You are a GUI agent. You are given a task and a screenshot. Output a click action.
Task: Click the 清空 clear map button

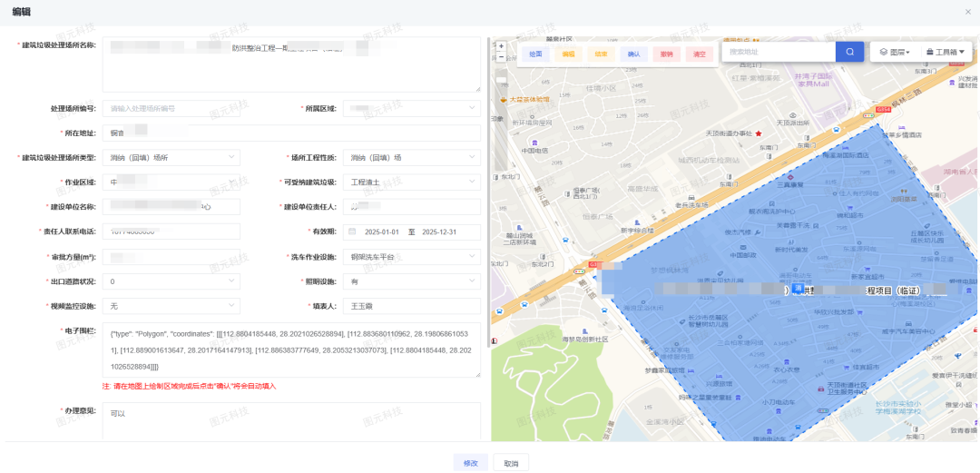[700, 54]
